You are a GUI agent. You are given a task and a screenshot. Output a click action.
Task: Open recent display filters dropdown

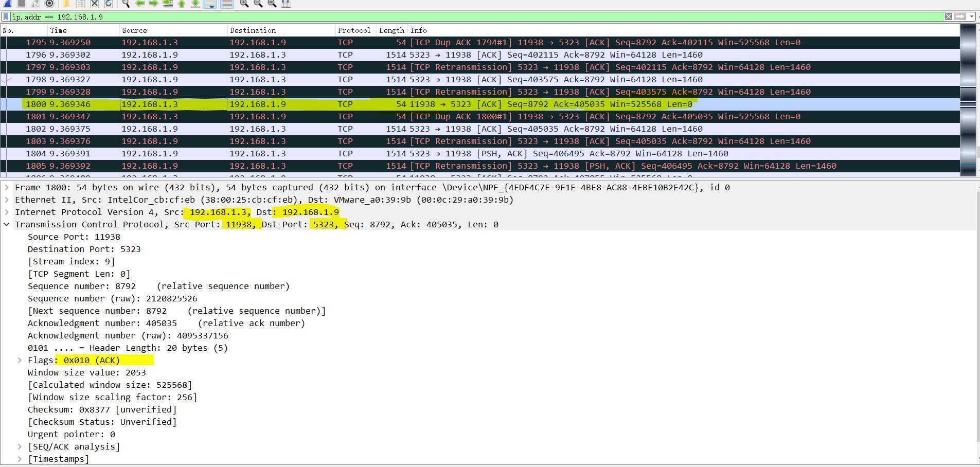click(x=971, y=16)
